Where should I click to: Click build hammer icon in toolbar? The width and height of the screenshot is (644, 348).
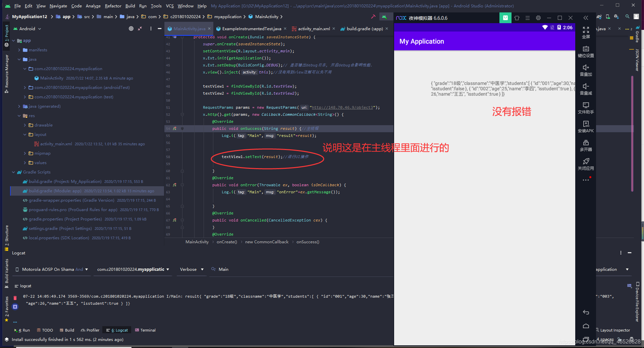pos(373,16)
